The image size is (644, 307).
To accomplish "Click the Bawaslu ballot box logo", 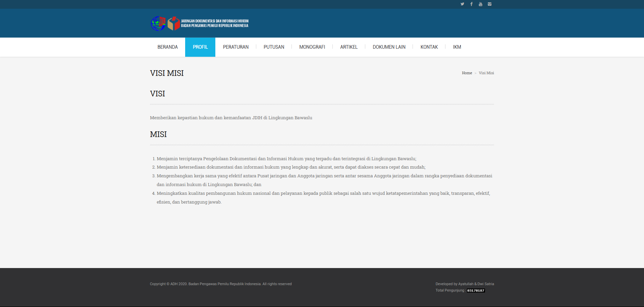I will click(x=174, y=24).
